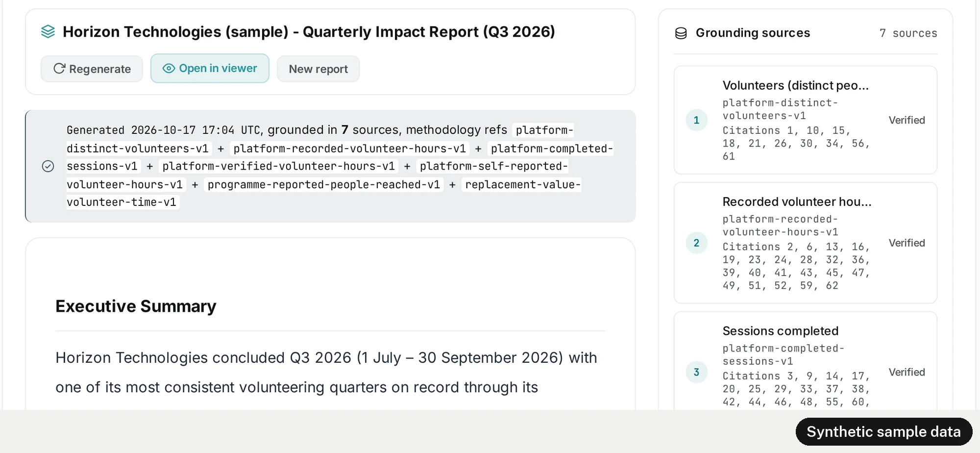Image resolution: width=980 pixels, height=453 pixels.
Task: Click the Grounding sources panel heading
Action: click(x=753, y=33)
